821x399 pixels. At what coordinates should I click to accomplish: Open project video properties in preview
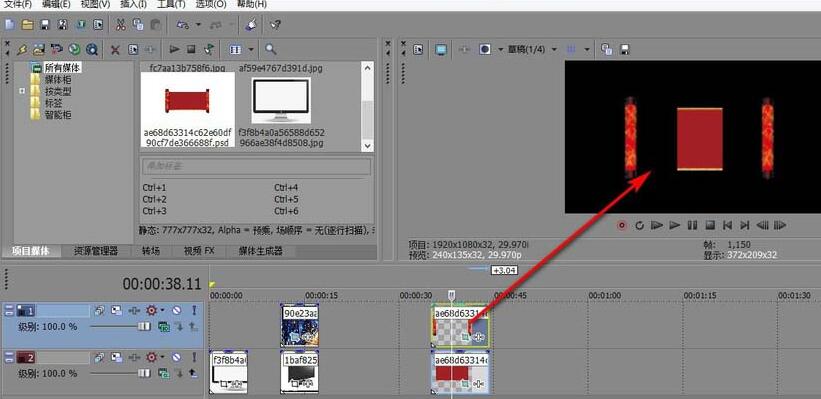click(x=418, y=49)
